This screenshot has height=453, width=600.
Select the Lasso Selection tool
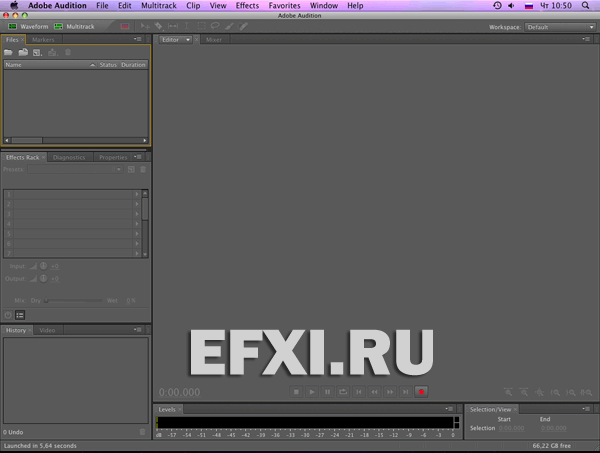(x=215, y=26)
